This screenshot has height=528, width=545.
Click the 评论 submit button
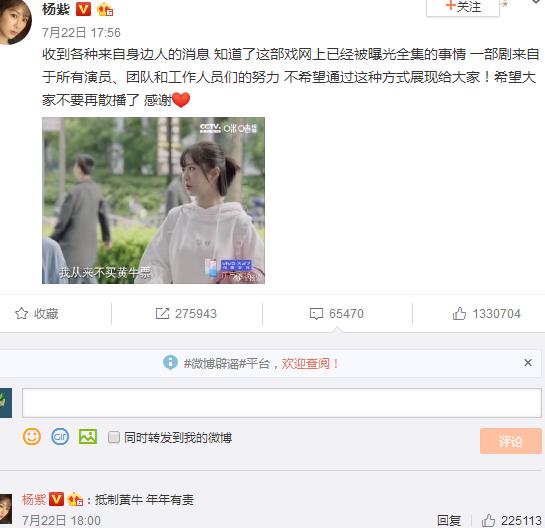(511, 441)
